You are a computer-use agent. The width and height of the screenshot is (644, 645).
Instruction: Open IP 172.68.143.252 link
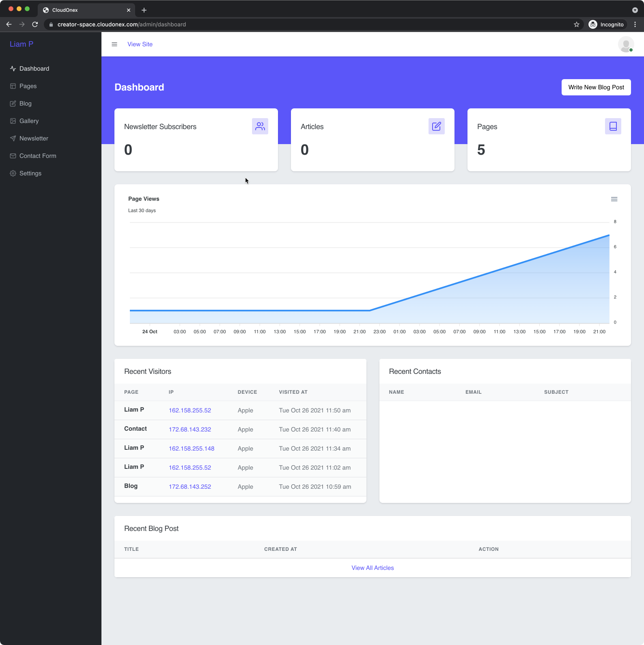pos(190,487)
